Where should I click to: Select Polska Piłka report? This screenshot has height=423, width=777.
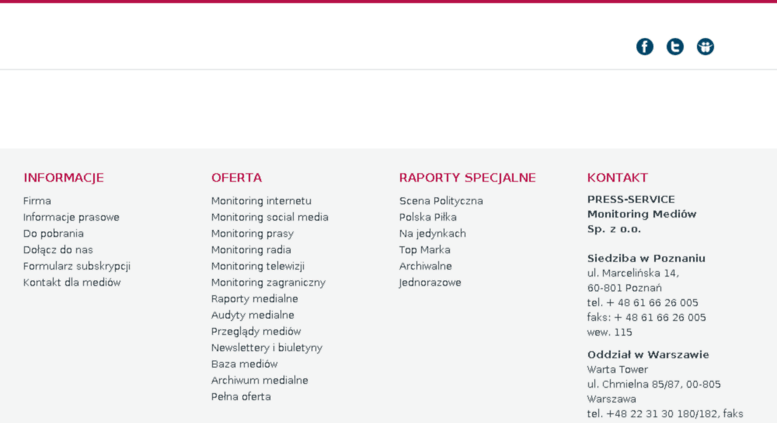pyautogui.click(x=428, y=217)
